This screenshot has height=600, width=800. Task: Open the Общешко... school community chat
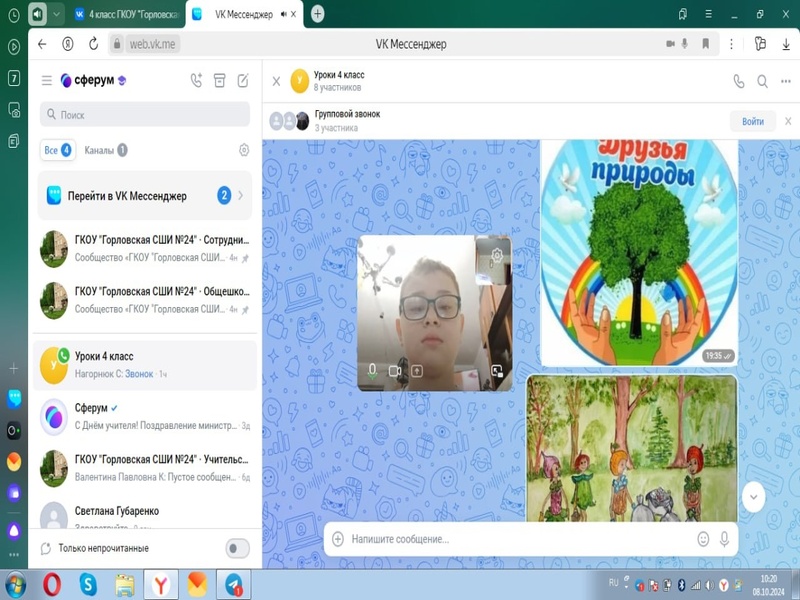(x=145, y=300)
